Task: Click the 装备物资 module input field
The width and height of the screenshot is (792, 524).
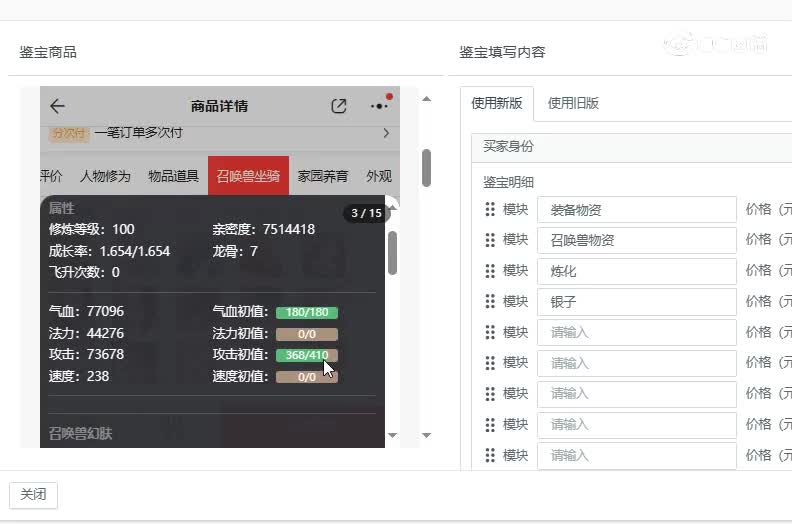Action: coord(636,209)
